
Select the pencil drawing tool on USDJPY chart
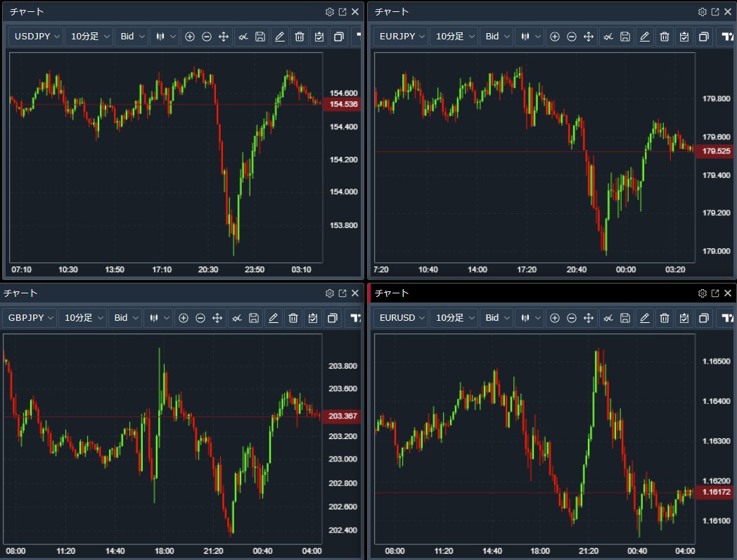[280, 36]
